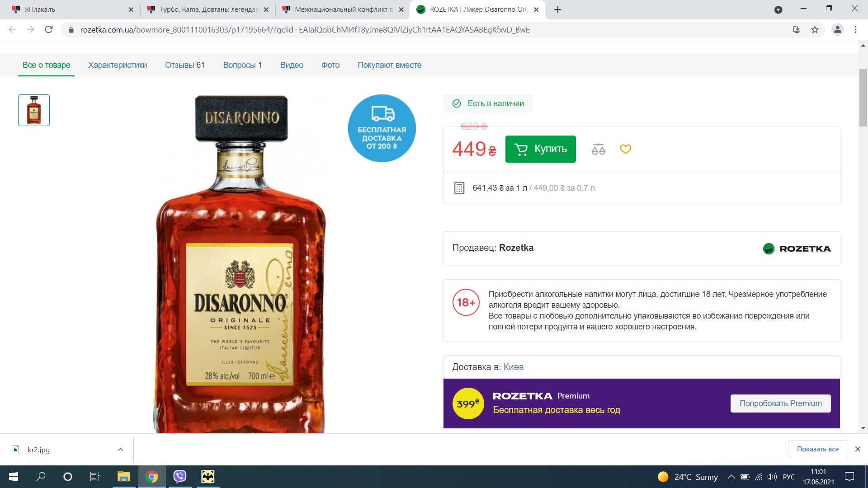Open the Отзывы 61 reviews tab
This screenshot has width=868, height=488.
(185, 65)
